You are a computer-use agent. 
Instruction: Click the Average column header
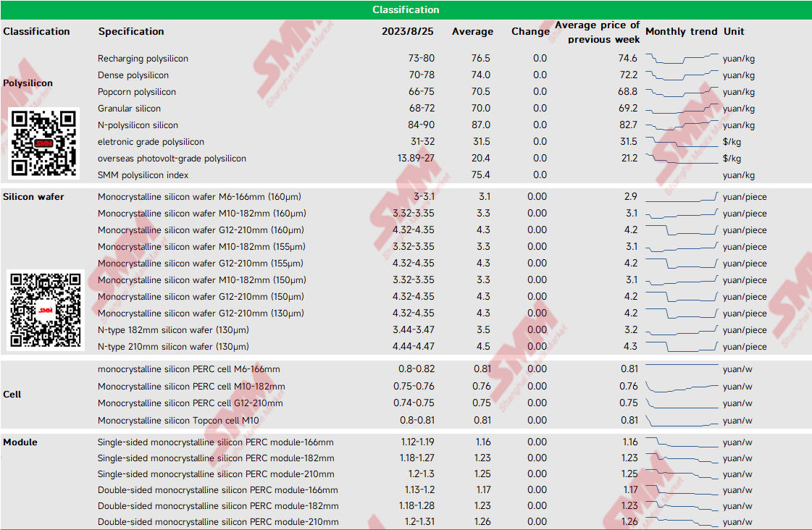pos(472,32)
